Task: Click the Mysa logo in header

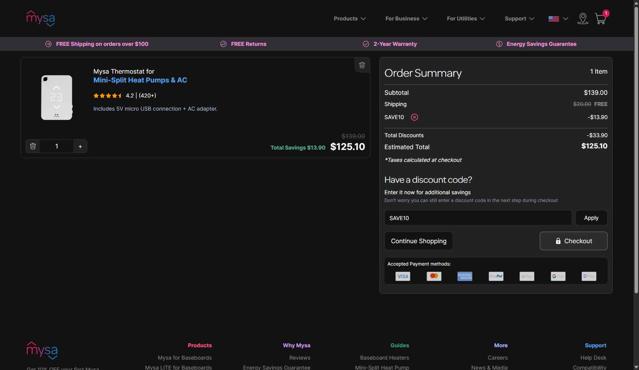Action: pos(40,18)
